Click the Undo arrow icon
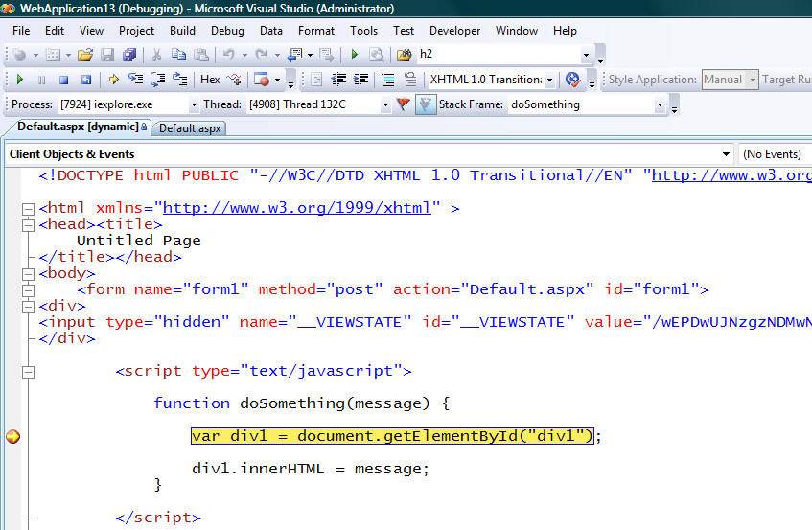The image size is (812, 530). tap(229, 55)
